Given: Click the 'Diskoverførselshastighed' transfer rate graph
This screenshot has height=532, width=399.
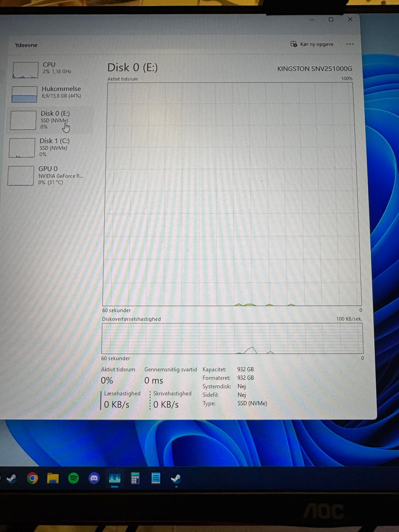Looking at the screenshot, I should [232, 339].
